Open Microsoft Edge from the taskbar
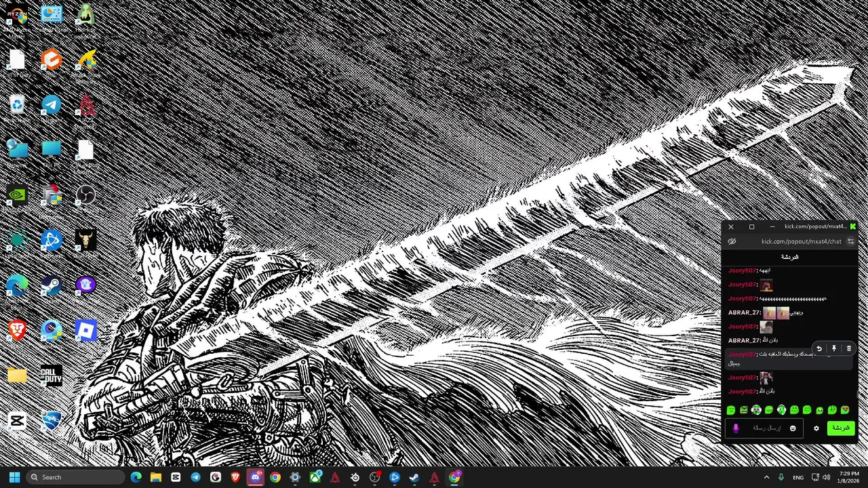 [136, 477]
